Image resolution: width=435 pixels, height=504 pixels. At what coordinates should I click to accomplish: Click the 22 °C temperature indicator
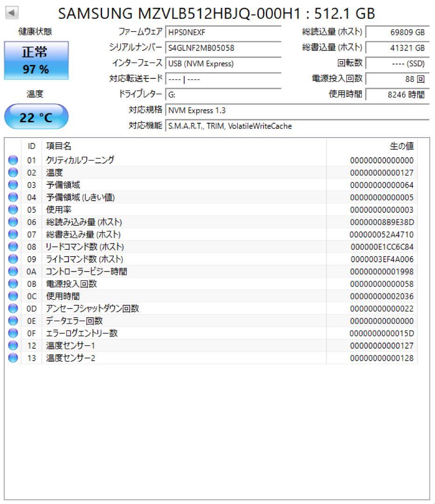coord(36,117)
